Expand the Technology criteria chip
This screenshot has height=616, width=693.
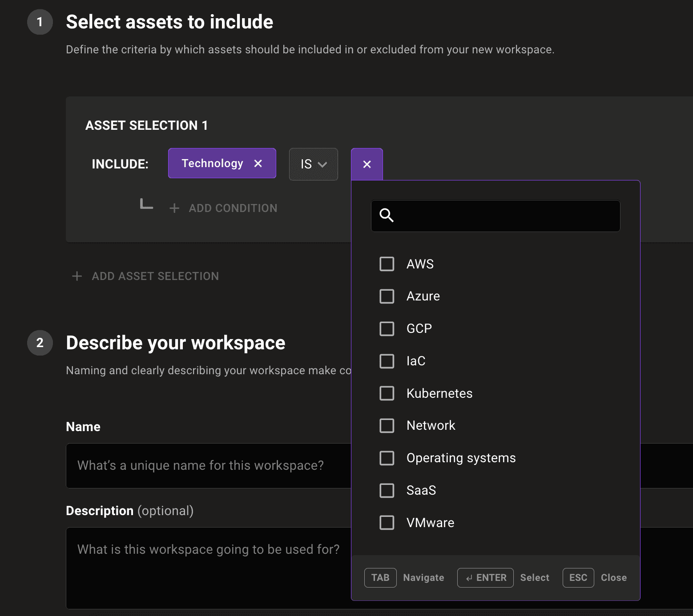[213, 163]
